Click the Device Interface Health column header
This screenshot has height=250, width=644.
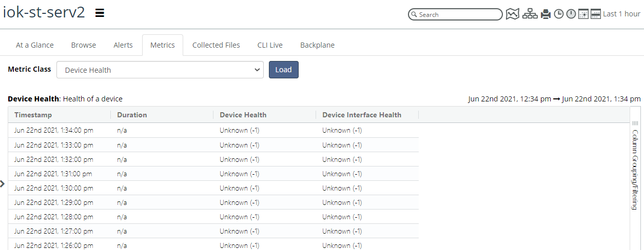pyautogui.click(x=362, y=115)
